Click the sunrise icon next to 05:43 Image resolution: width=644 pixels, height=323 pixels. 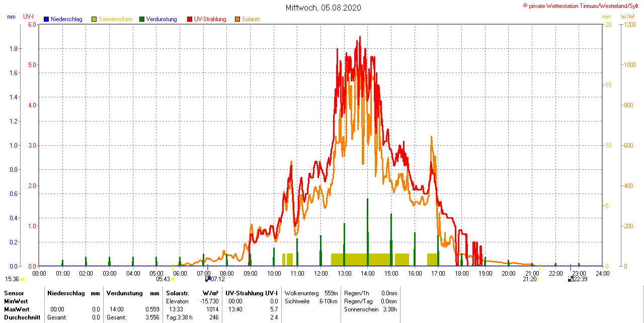[x=173, y=279]
